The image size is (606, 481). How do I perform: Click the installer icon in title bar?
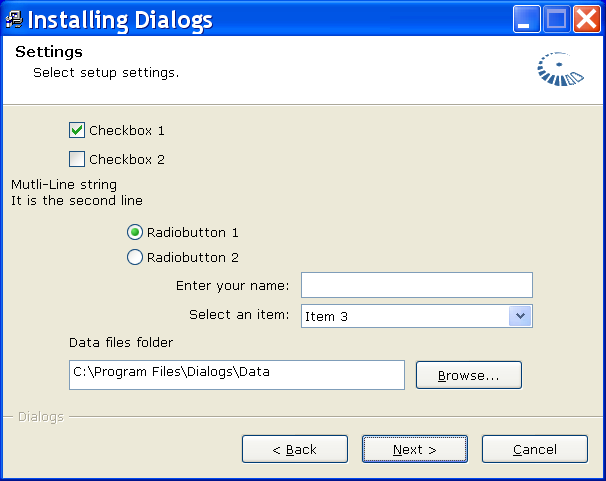coord(14,19)
